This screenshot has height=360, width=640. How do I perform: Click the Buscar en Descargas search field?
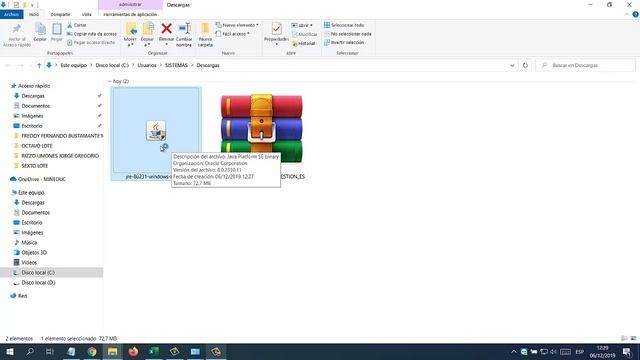586,65
